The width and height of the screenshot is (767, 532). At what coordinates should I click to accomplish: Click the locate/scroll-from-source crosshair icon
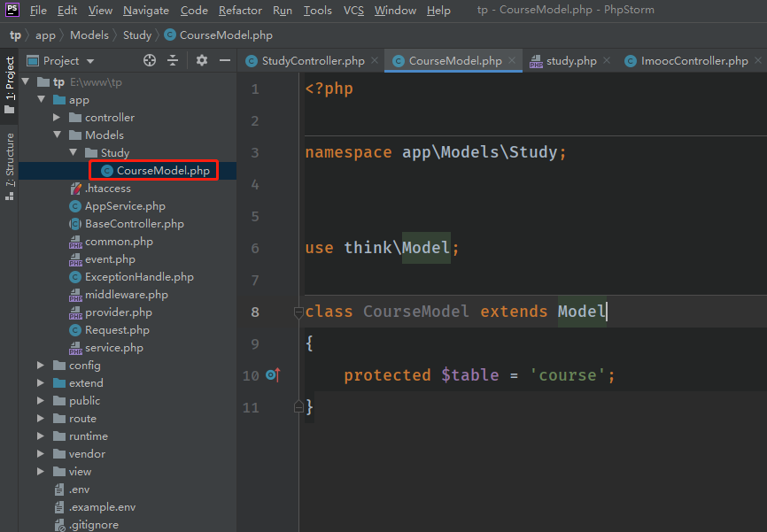150,60
